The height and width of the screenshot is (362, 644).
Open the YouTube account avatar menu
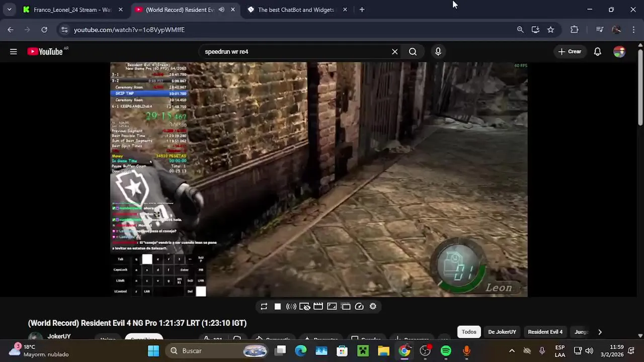[619, 51]
